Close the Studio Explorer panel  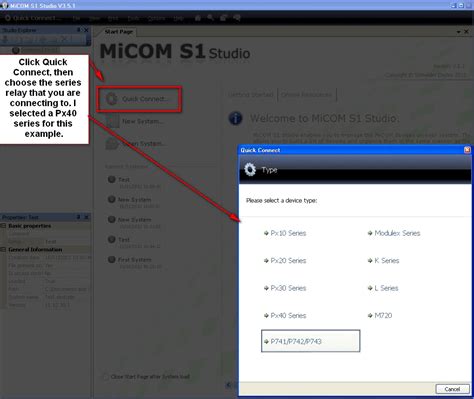click(x=86, y=30)
